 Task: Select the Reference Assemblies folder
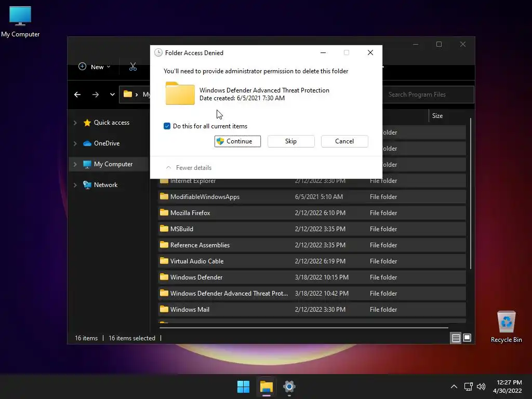click(312, 245)
